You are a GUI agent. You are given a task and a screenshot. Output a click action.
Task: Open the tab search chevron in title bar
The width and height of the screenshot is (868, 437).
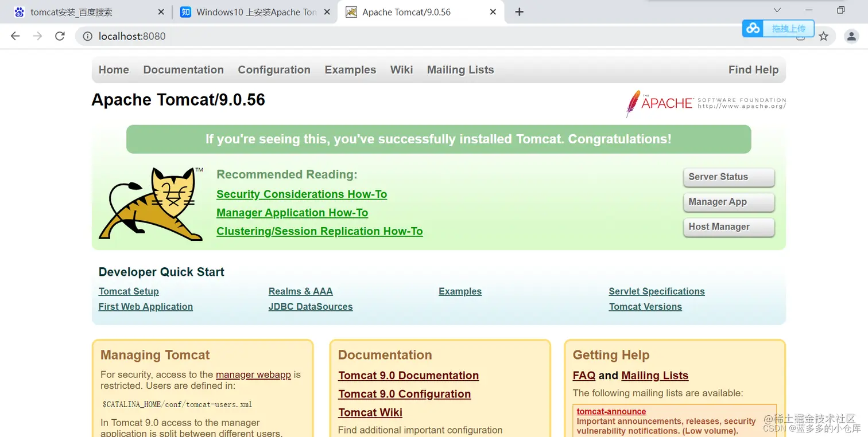[x=777, y=10]
